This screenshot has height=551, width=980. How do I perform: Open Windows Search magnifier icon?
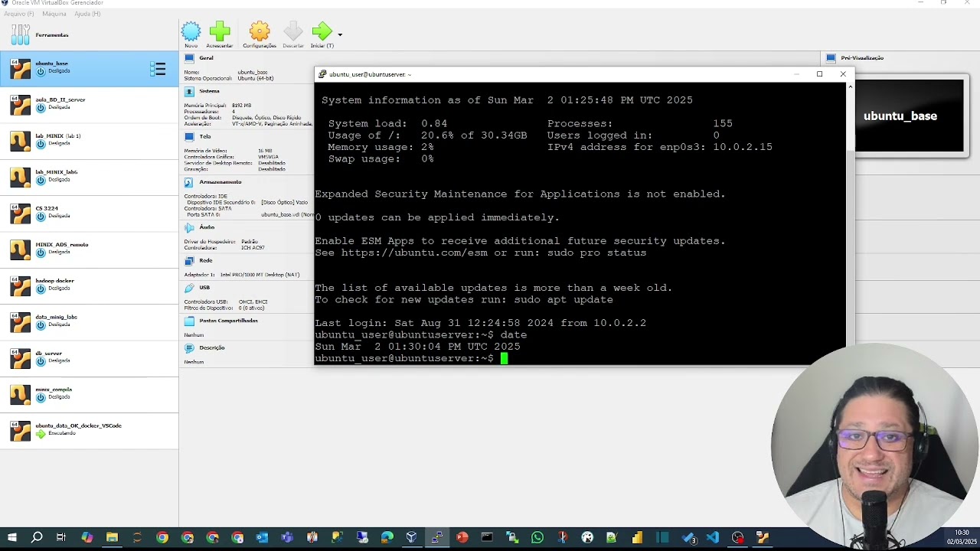pyautogui.click(x=36, y=538)
